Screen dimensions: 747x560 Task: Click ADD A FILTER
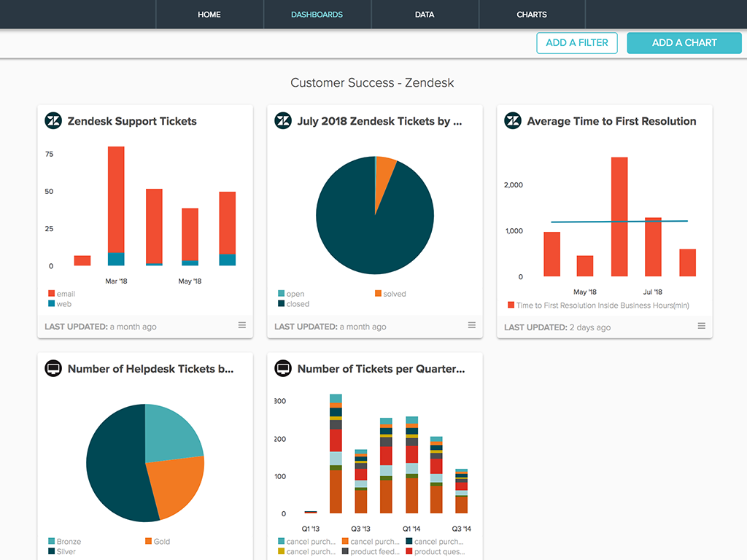577,43
